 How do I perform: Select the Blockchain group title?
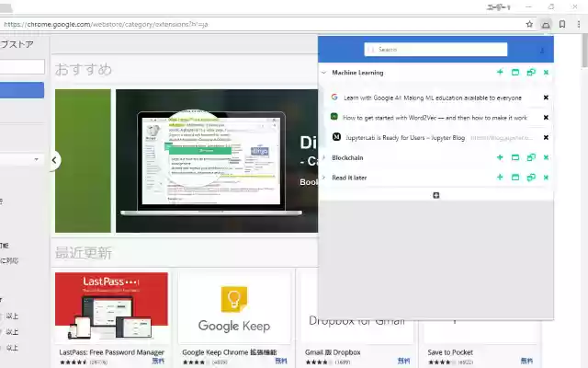(x=347, y=157)
